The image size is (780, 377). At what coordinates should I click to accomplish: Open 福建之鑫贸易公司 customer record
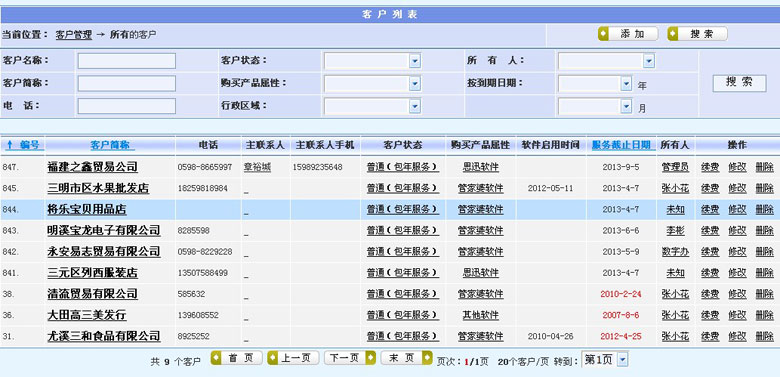point(93,167)
